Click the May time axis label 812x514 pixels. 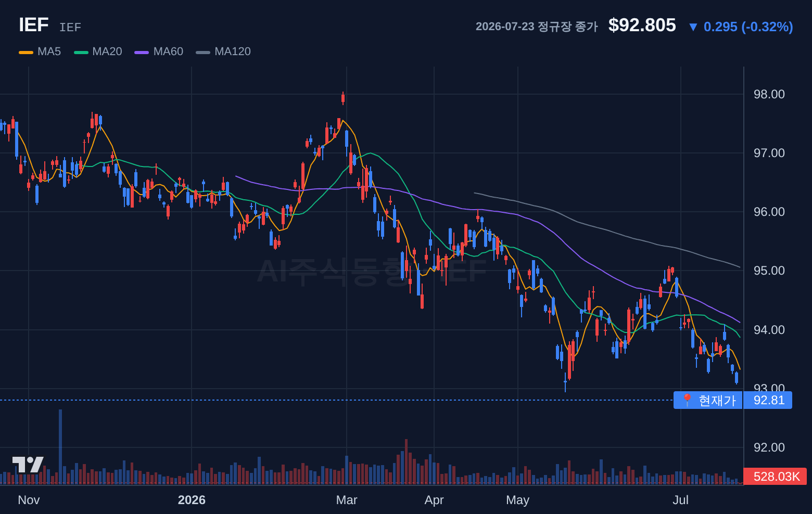click(x=518, y=500)
